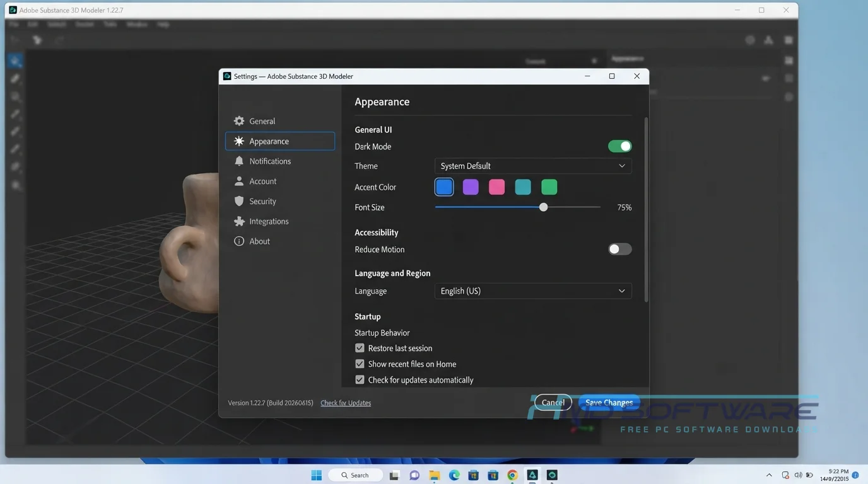868x484 pixels.
Task: Click the settings dialog vertical scrollbar
Action: click(x=645, y=209)
